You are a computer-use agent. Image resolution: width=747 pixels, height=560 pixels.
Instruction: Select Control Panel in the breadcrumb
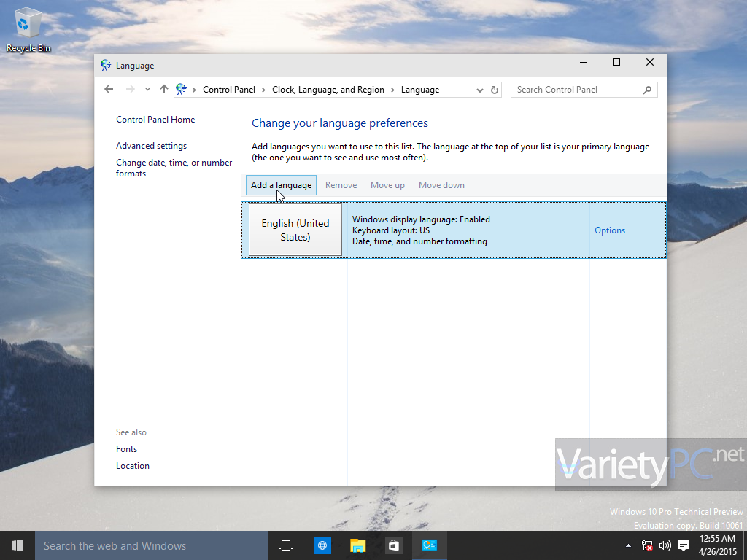[228, 90]
